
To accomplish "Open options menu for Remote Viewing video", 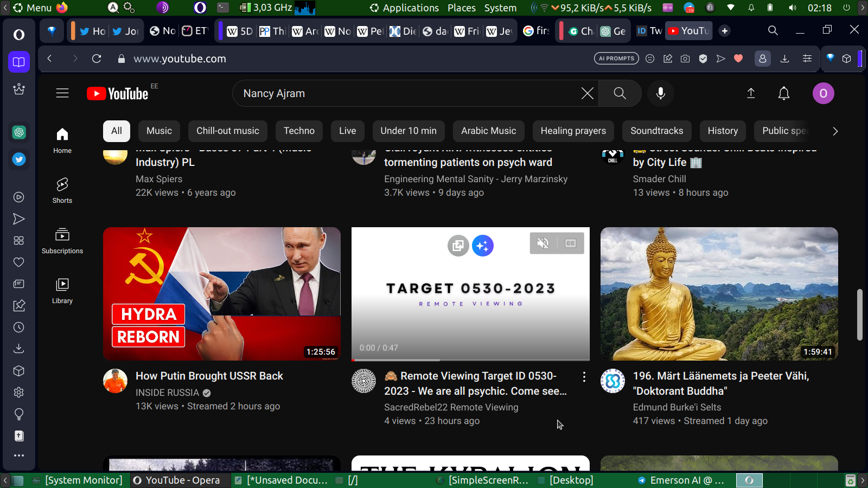I will pos(584,377).
